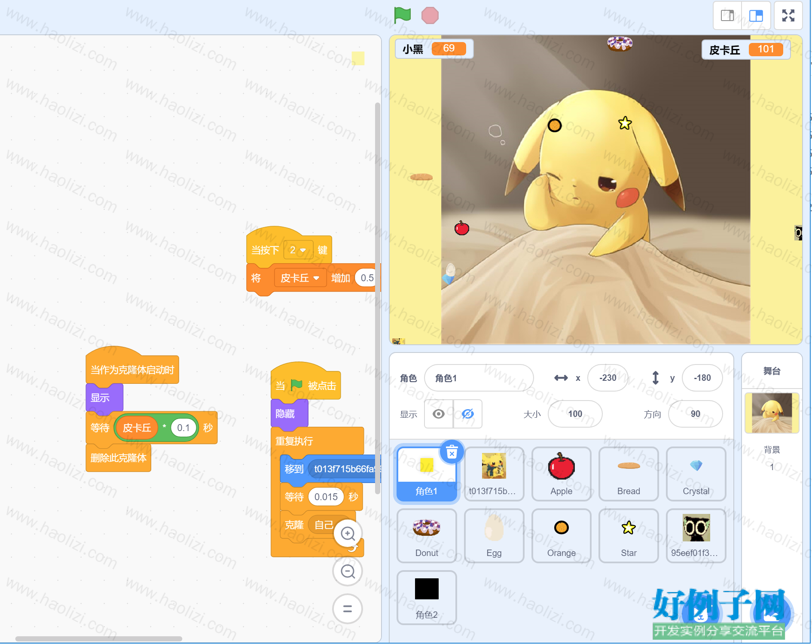The width and height of the screenshot is (812, 644).
Task: Delete the 角色1 sprite with the trash icon
Action: tap(452, 452)
